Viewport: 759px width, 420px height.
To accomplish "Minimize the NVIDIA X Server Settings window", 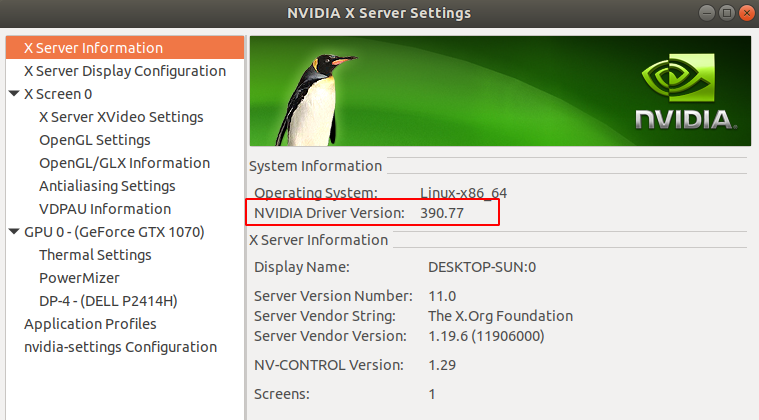I will point(707,13).
